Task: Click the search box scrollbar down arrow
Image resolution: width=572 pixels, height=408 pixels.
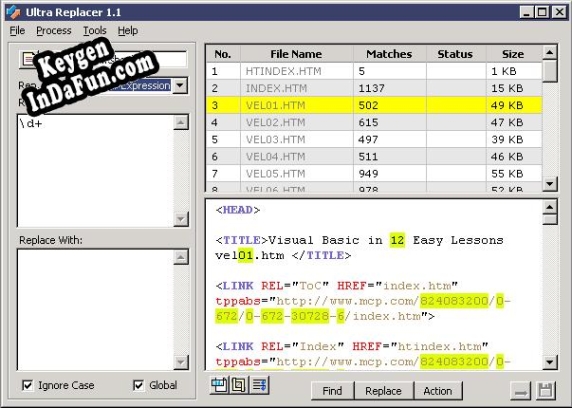Action: point(181,219)
